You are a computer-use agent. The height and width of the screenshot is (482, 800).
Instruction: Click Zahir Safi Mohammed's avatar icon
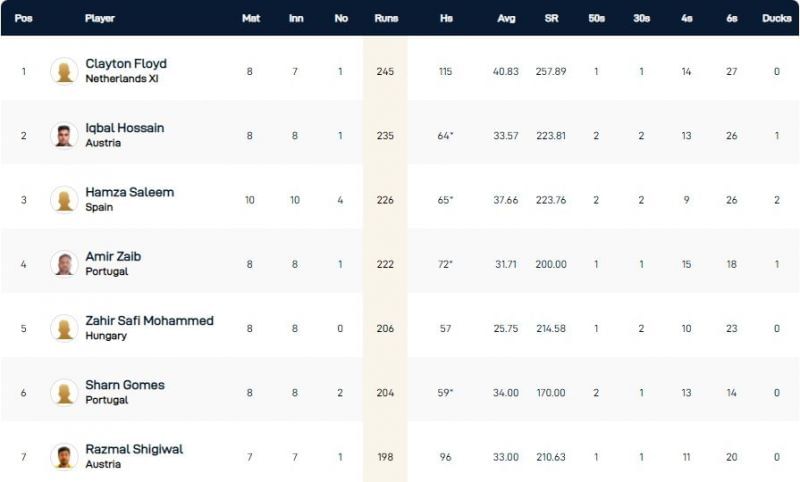point(64,328)
